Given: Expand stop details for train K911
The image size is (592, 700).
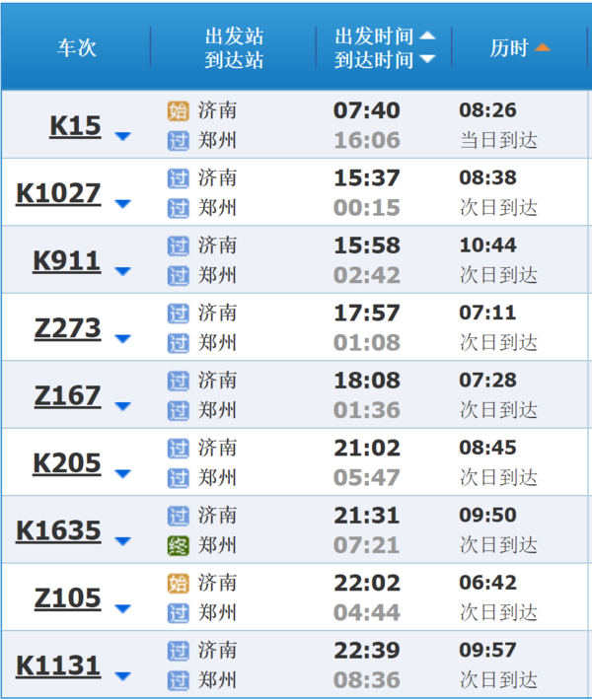Looking at the screenshot, I should click(x=122, y=271).
